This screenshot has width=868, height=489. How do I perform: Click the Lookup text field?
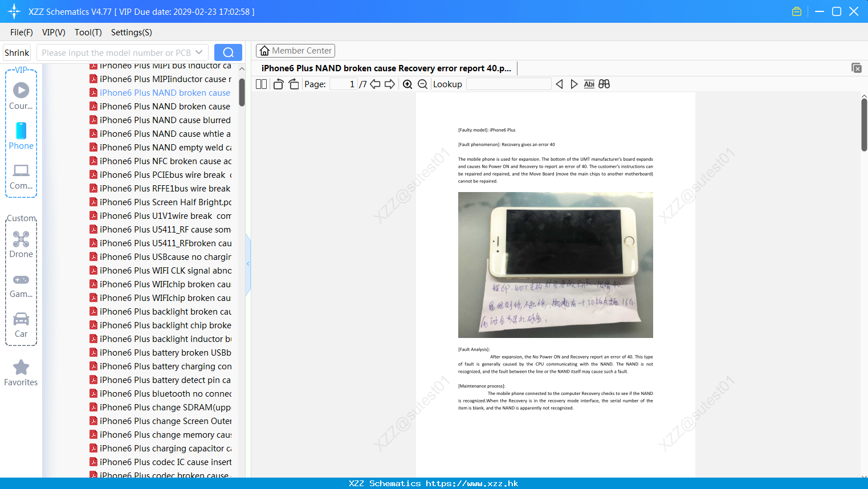point(508,84)
